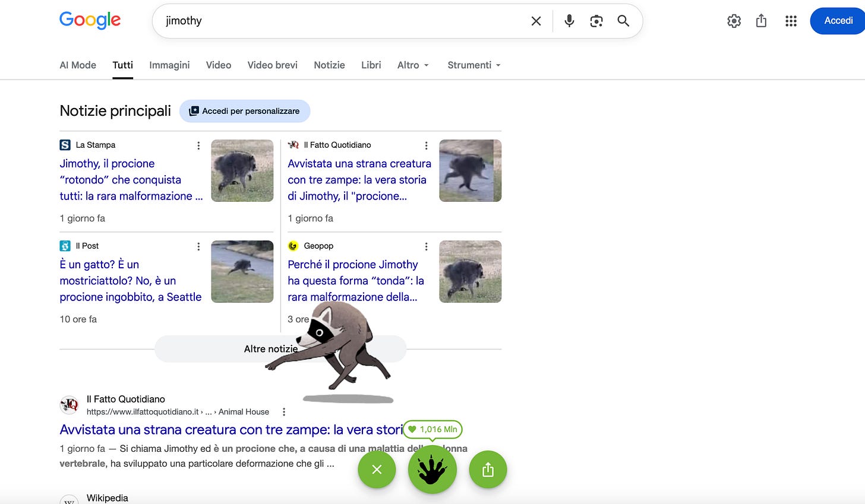
Task: Click Accedi per personalizzare button
Action: [245, 111]
